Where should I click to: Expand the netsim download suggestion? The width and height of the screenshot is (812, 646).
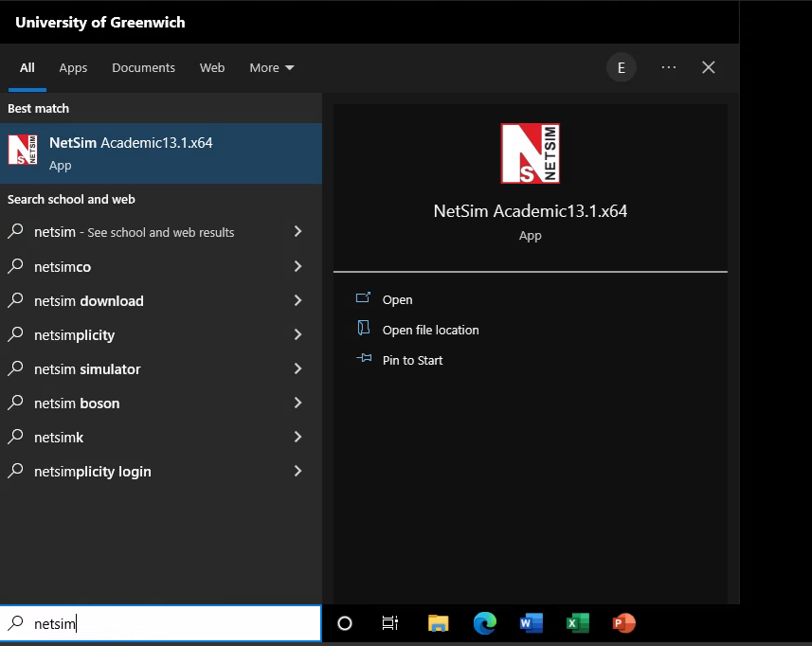point(297,300)
